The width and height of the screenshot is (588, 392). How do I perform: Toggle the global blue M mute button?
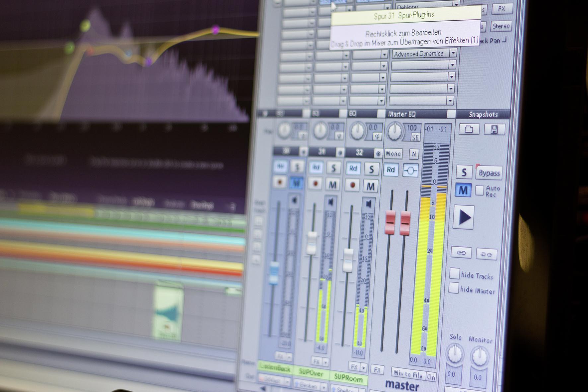click(463, 190)
